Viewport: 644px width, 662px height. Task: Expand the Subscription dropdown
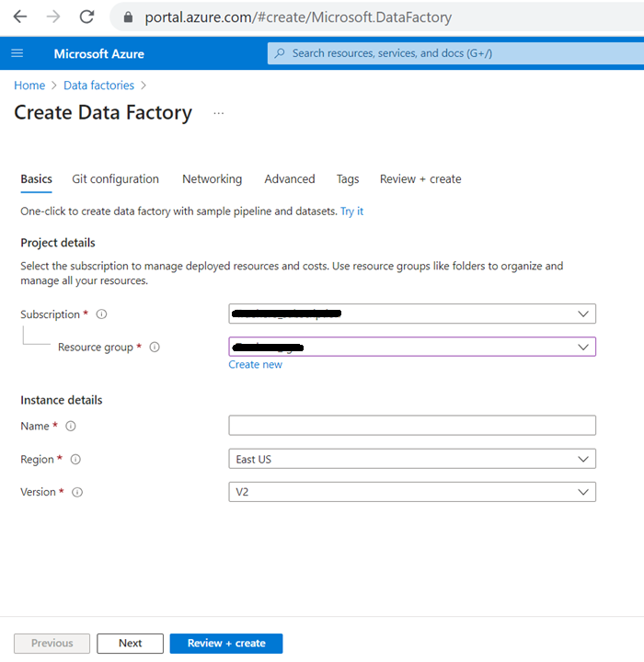(411, 314)
